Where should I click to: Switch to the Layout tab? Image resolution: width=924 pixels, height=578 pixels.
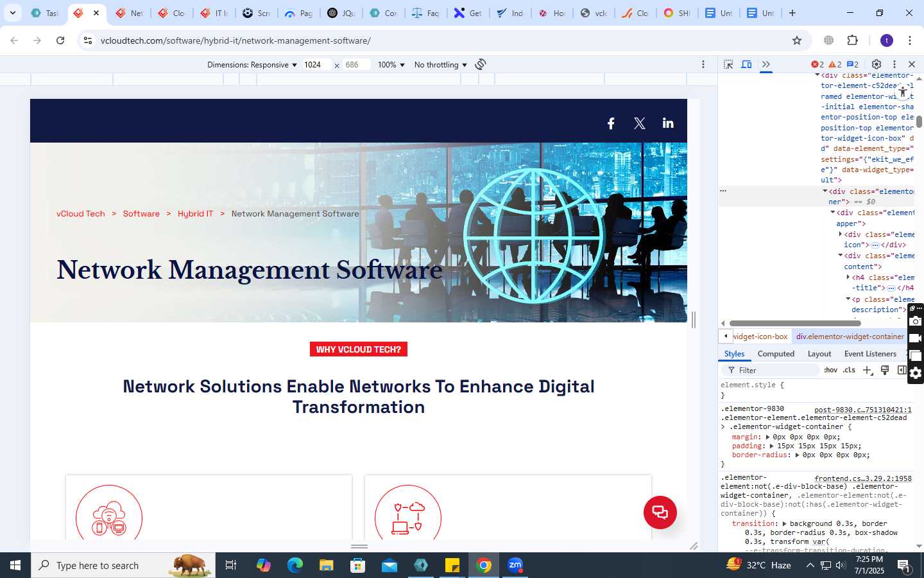click(819, 354)
